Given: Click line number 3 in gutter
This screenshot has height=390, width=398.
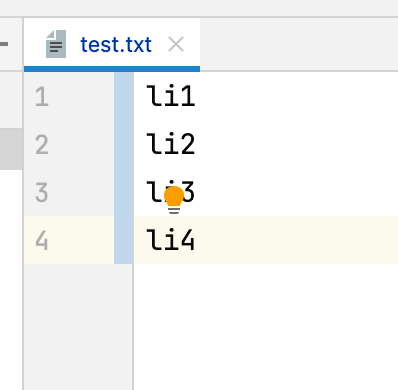Looking at the screenshot, I should coord(42,192).
